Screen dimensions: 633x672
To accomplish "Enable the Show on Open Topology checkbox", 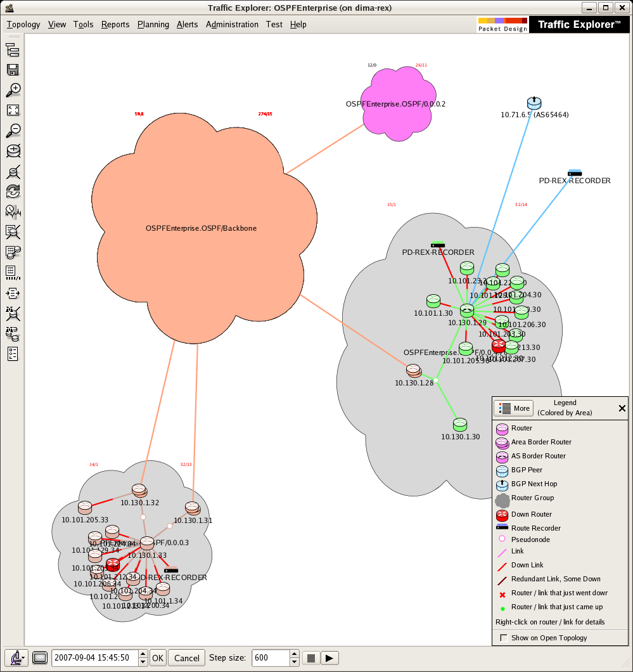I will (x=504, y=638).
